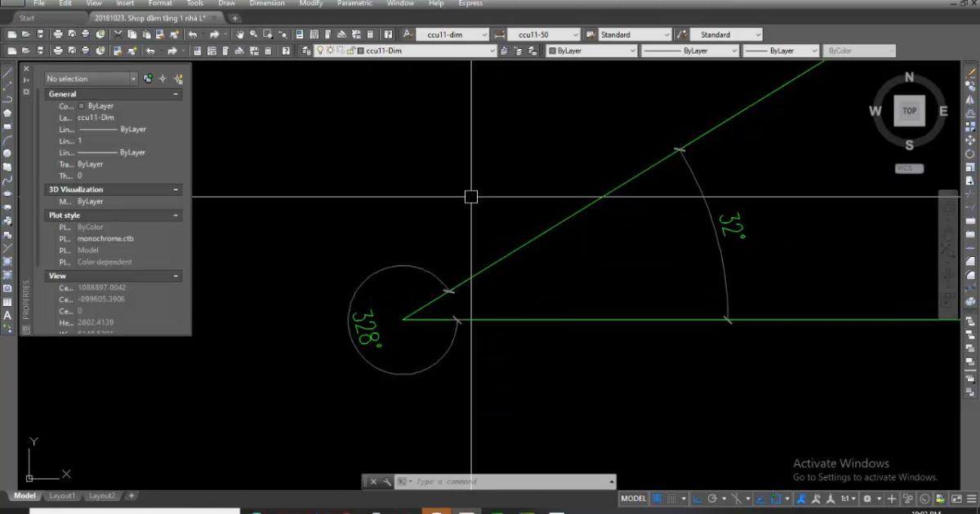Click the MODEL button in status bar

click(x=633, y=498)
